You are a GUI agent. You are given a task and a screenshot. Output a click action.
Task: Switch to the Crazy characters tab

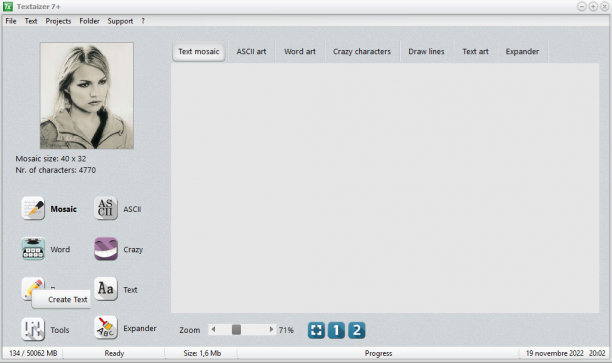(362, 52)
